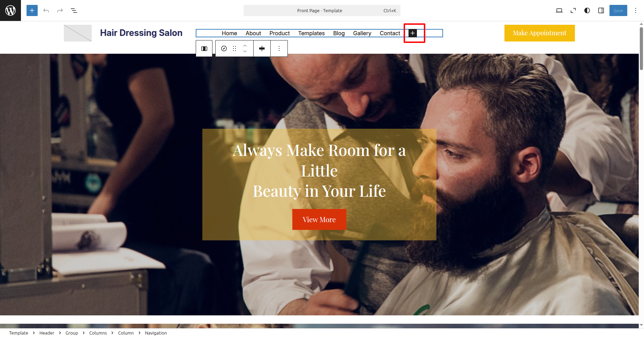Select the Hair Dressing Salon site title
This screenshot has width=644, height=337.
(x=141, y=33)
